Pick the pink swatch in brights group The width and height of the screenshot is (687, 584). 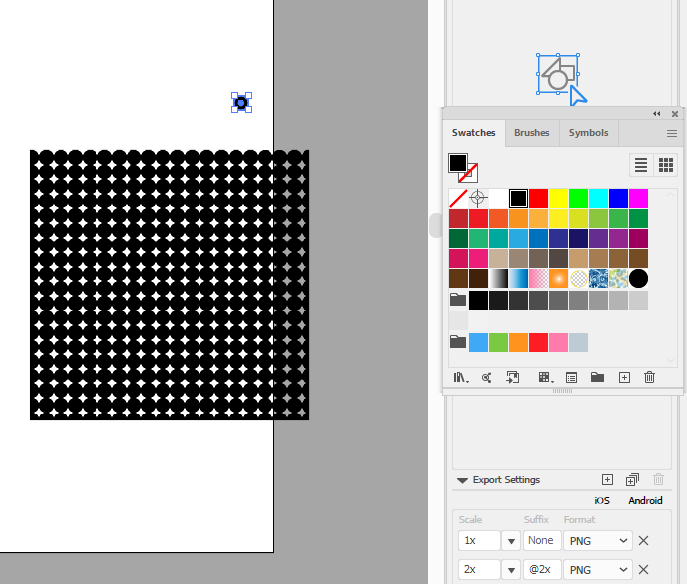click(559, 342)
